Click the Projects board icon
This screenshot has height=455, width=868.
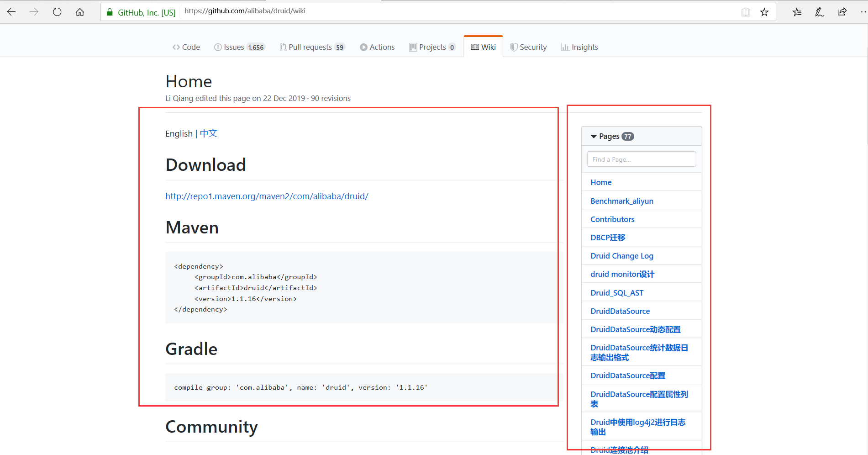click(x=413, y=47)
